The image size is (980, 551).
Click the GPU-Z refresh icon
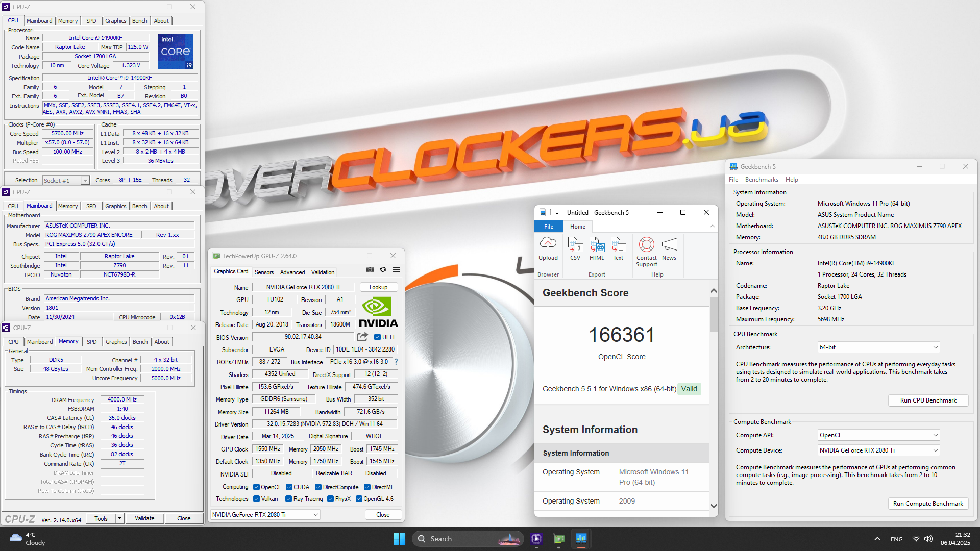(x=383, y=270)
